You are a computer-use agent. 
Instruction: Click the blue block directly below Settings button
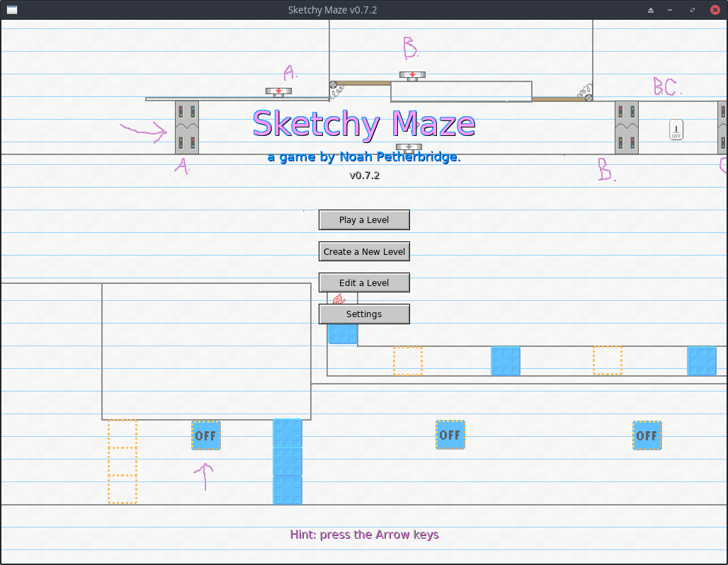click(343, 334)
